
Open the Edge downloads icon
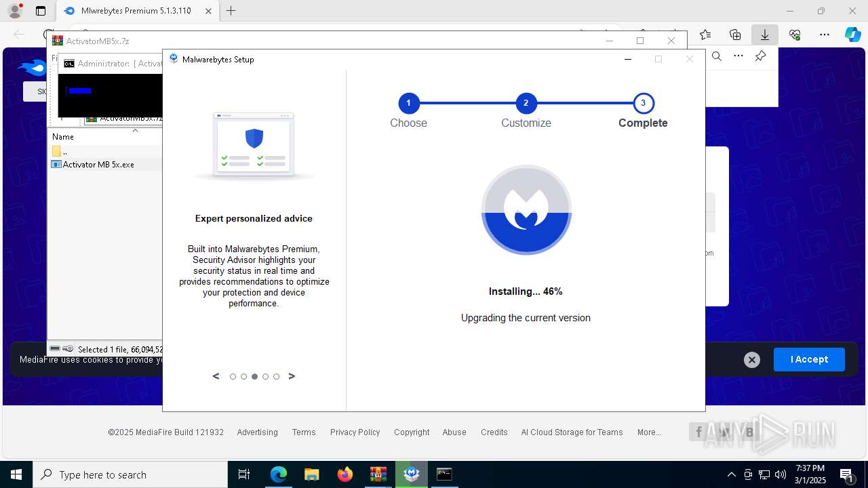coord(765,35)
